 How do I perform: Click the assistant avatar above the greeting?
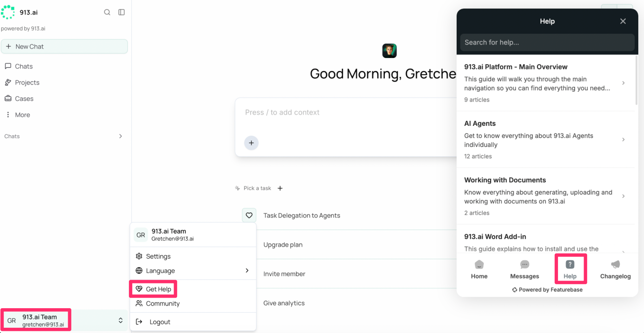click(389, 51)
